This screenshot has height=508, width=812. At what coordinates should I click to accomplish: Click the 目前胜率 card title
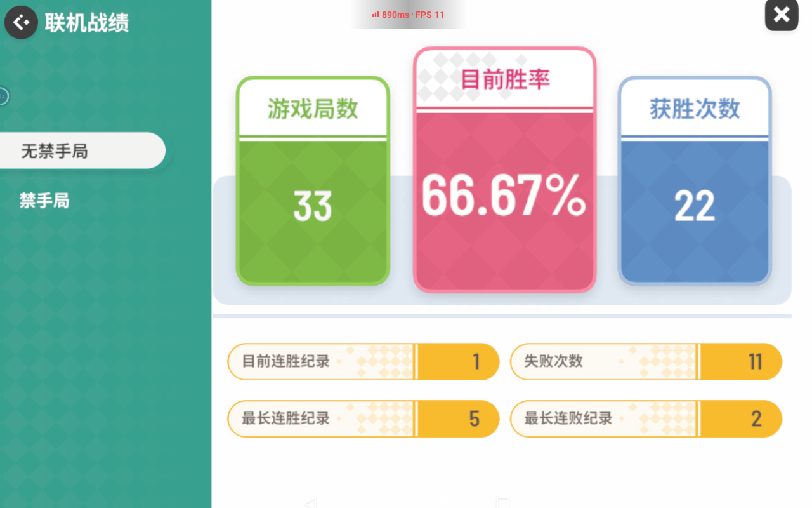click(505, 79)
